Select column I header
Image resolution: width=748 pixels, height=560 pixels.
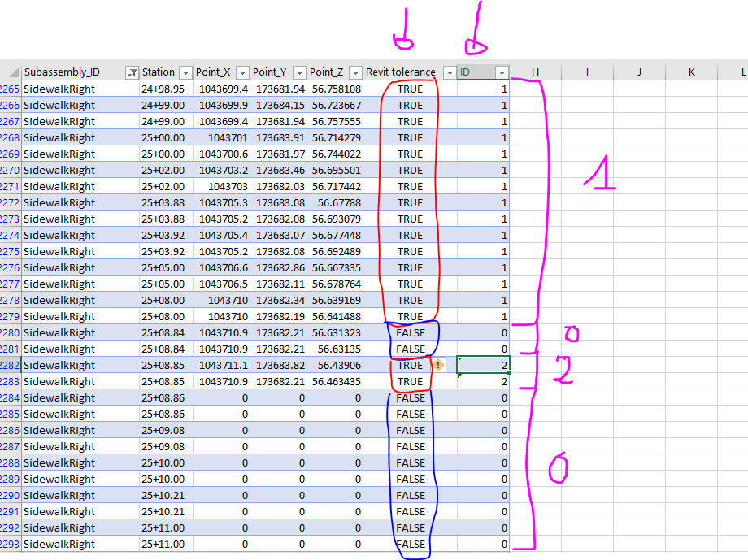[587, 72]
